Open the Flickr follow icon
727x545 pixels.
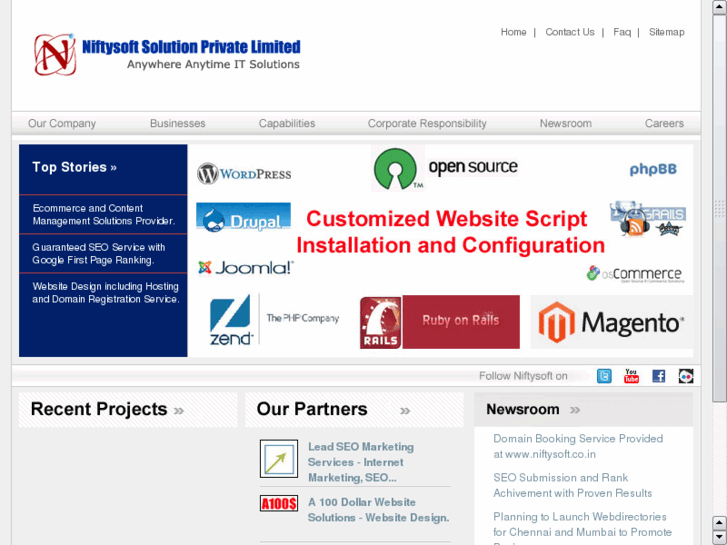click(686, 376)
